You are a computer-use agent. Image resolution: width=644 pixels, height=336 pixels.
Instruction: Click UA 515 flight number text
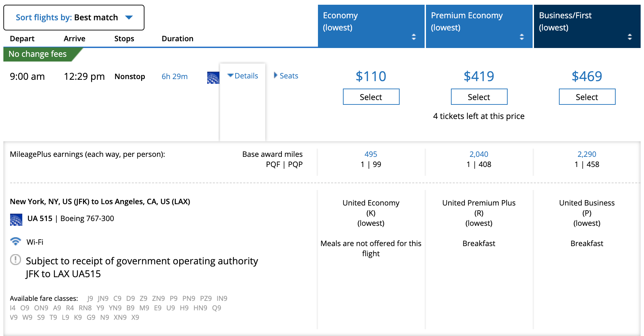point(40,218)
